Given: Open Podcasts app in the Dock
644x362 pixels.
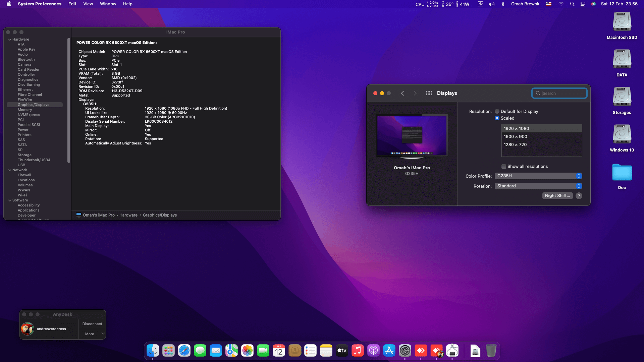Looking at the screenshot, I should tap(373, 351).
